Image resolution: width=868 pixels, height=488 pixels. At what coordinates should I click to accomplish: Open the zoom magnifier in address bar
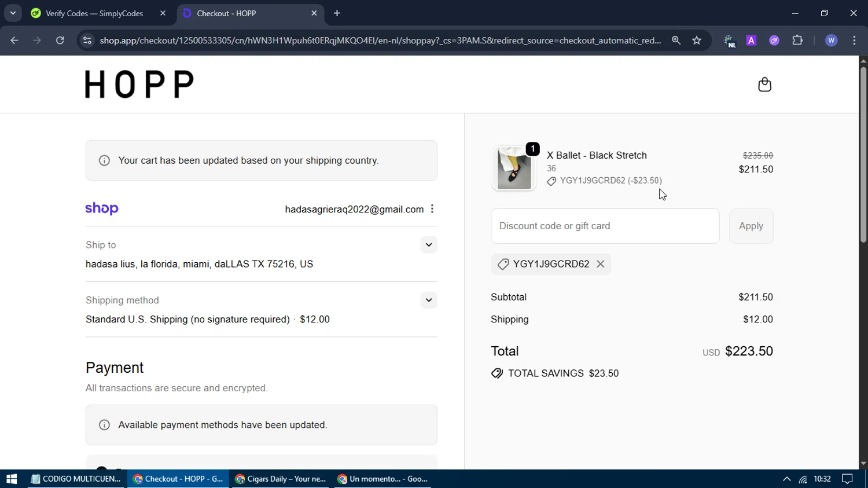pos(676,41)
